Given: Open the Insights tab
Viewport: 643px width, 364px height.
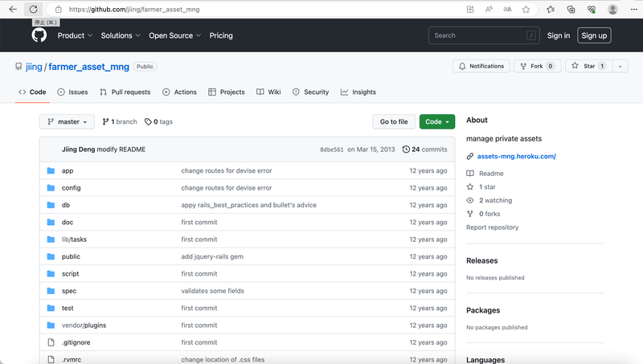Looking at the screenshot, I should click(x=358, y=92).
